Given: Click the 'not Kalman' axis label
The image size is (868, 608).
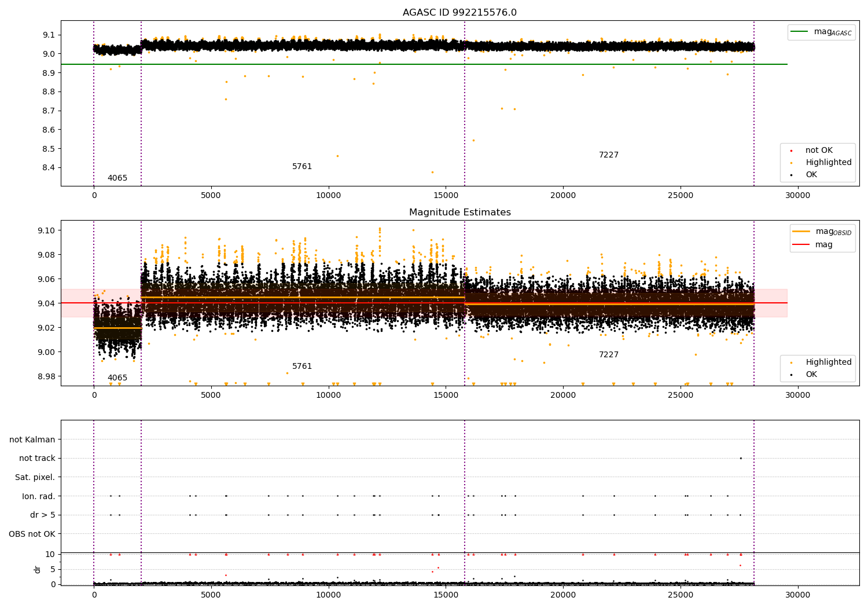Looking at the screenshot, I should tap(32, 439).
